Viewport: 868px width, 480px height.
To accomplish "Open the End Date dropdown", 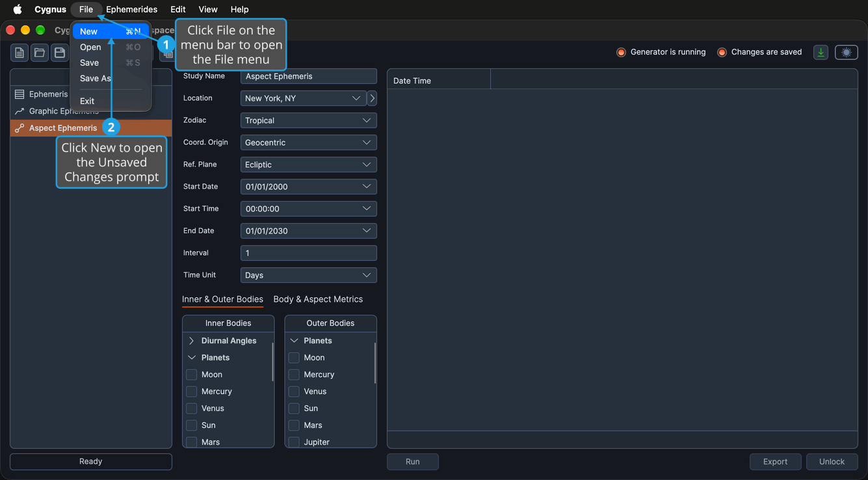I will coord(309,231).
